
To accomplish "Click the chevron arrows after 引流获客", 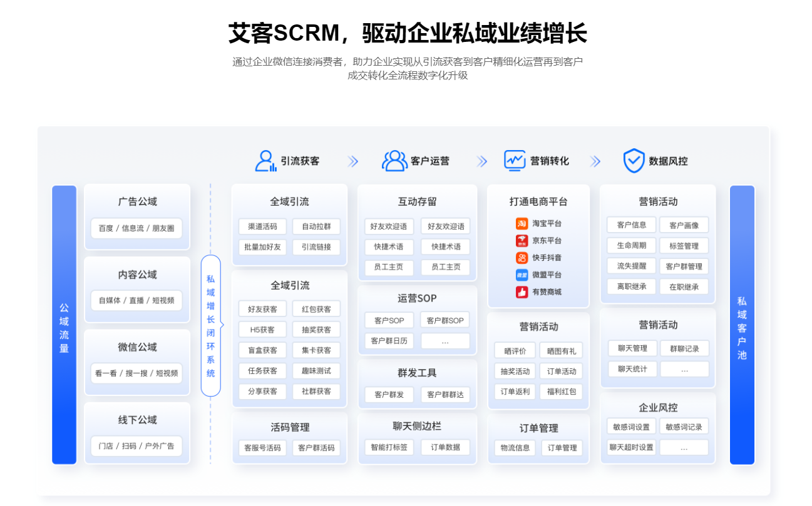I will (353, 161).
